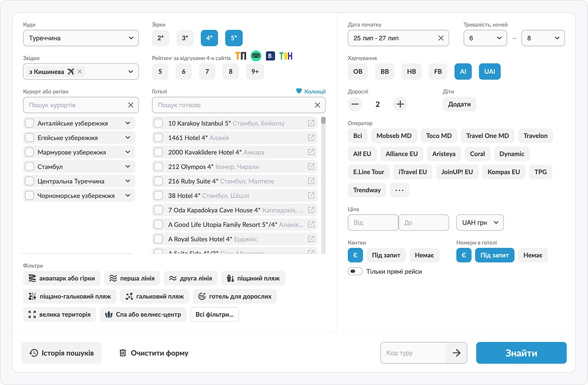Click the Знайти search button

(x=521, y=352)
